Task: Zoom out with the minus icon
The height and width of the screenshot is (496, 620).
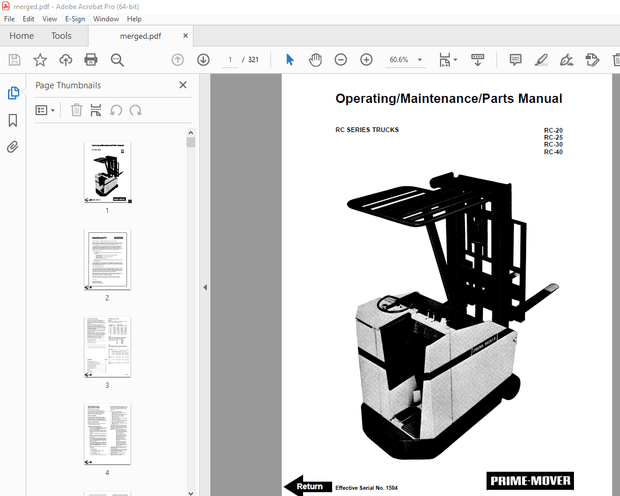Action: click(x=340, y=60)
